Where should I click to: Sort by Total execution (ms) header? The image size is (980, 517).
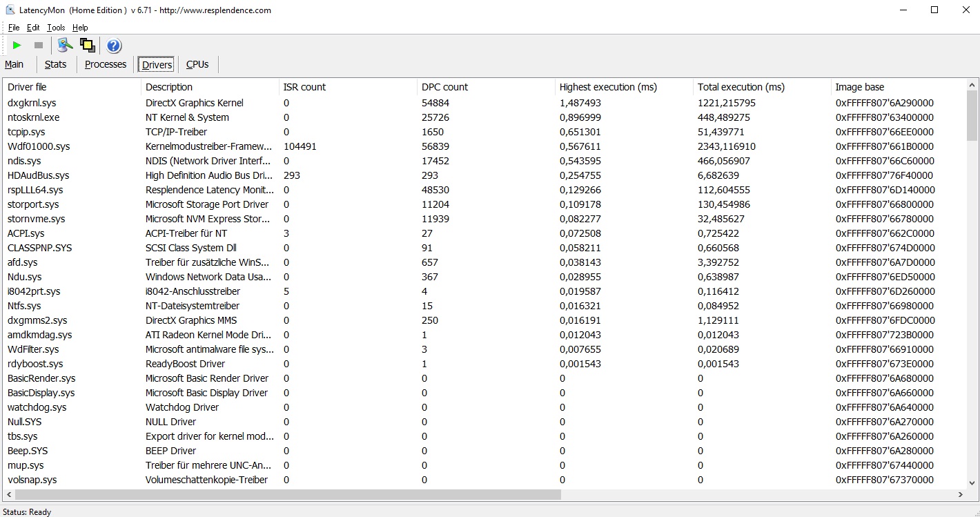click(762, 87)
